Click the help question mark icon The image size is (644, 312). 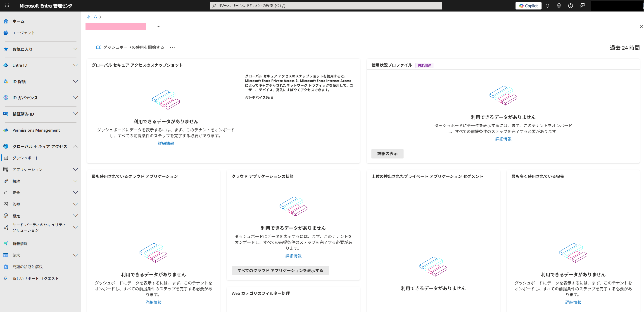[x=570, y=6]
